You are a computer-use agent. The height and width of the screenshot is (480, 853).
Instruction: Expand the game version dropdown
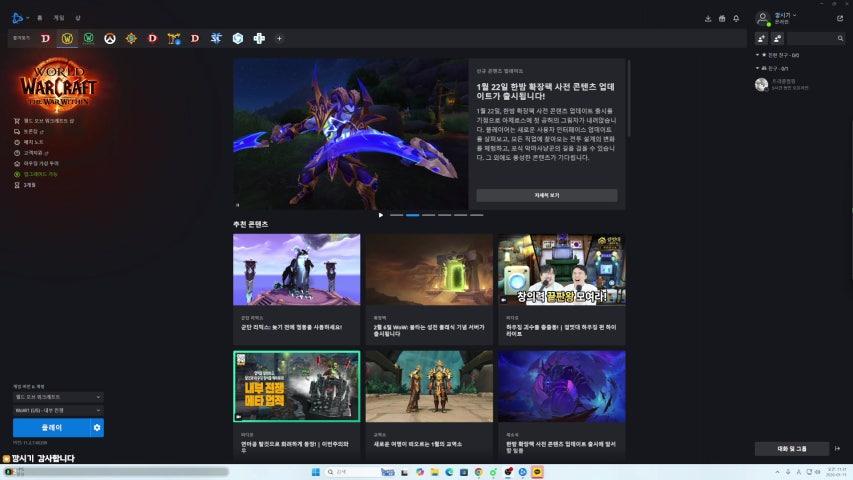(57, 396)
